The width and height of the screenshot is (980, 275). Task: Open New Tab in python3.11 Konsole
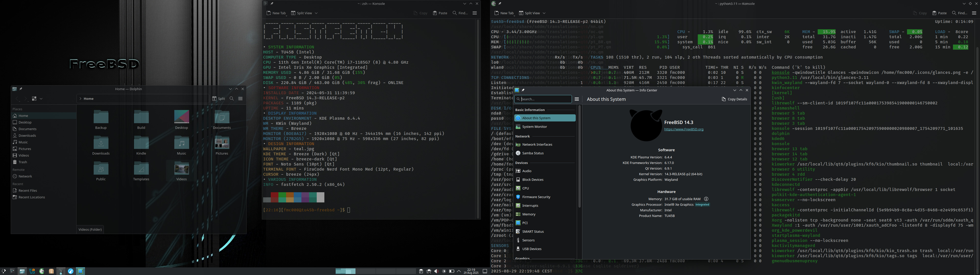pyautogui.click(x=504, y=13)
